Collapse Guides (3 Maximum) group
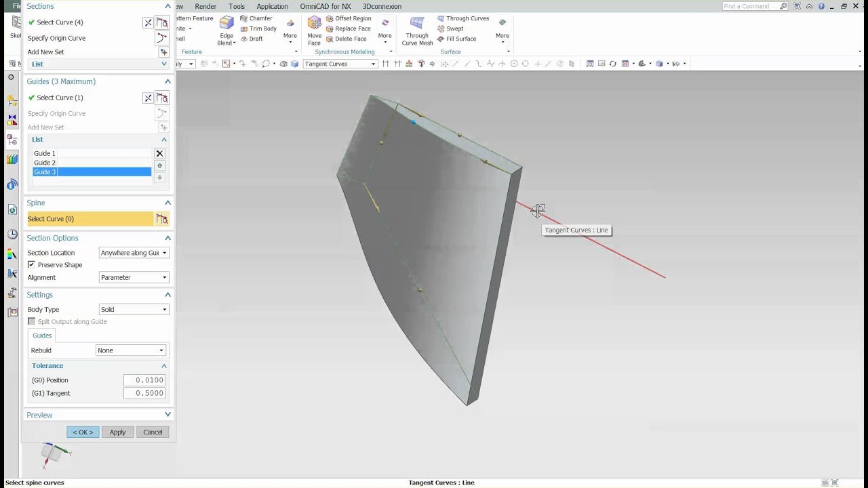 167,81
